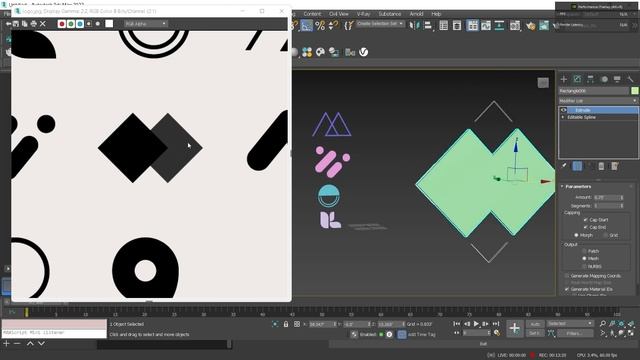Click the Set Key button
Image resolution: width=640 pixels, height=360 pixels.
[535, 333]
